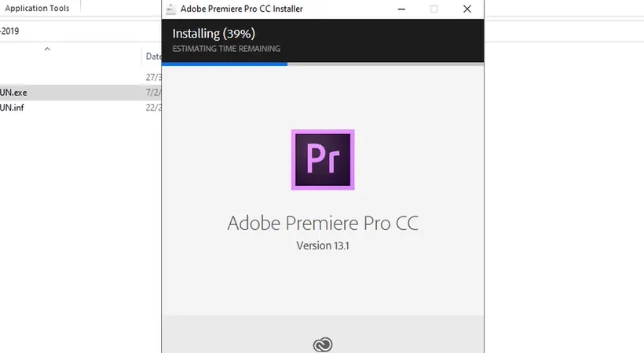Screen dimensions: 644x353
Task: Click the purple Pr Premiere logo
Action: point(323,160)
